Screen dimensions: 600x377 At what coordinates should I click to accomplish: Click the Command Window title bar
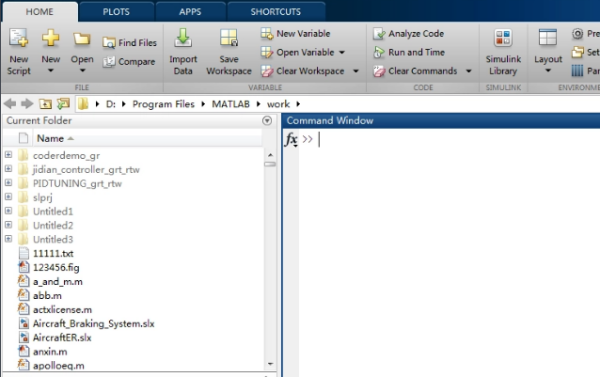tap(441, 121)
